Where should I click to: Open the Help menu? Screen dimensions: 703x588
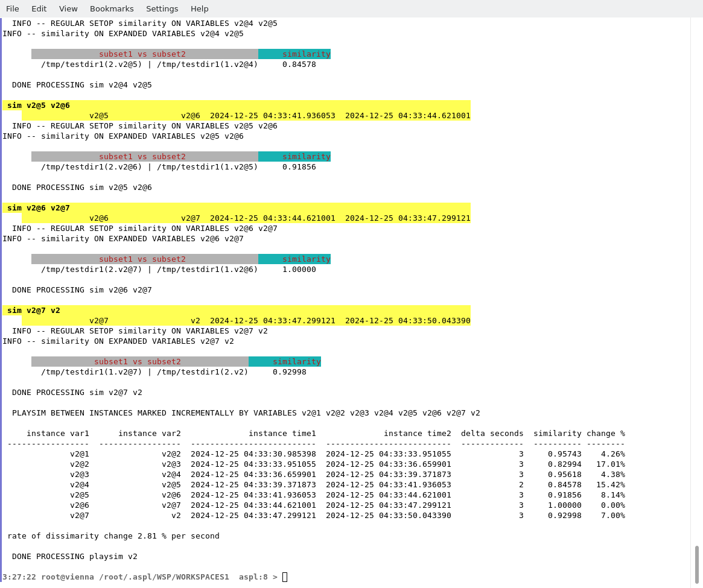point(199,8)
